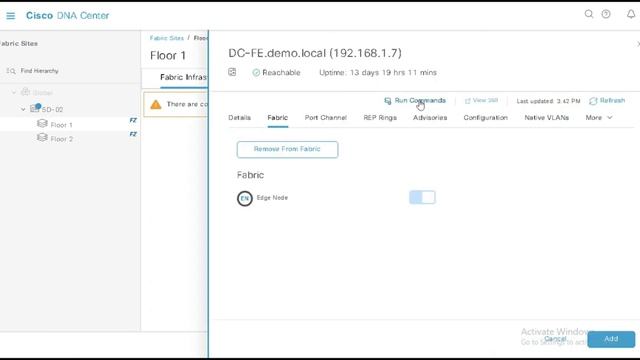Screen dimensions: 640x360
Task: Click the Last updated 3:42 PM text
Action: (x=548, y=101)
